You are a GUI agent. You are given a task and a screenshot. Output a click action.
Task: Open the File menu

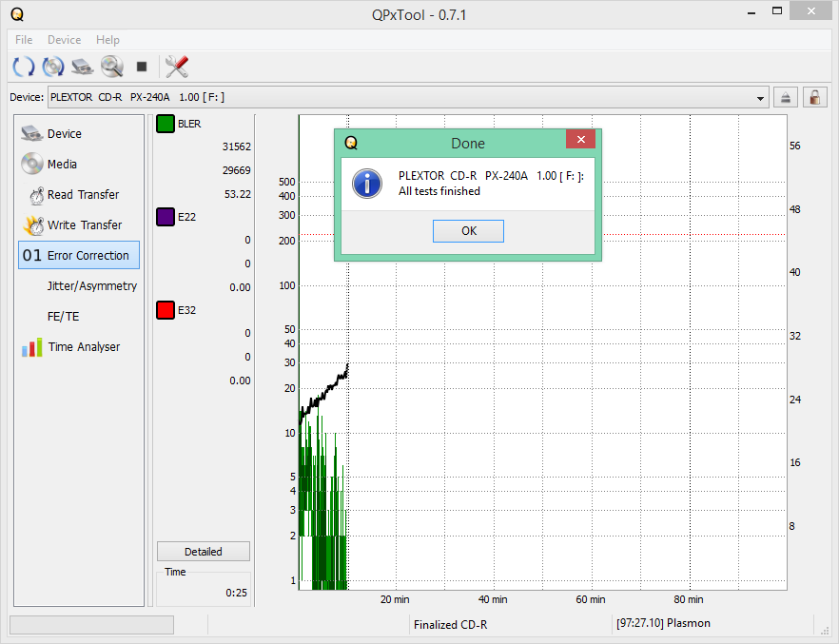click(24, 40)
